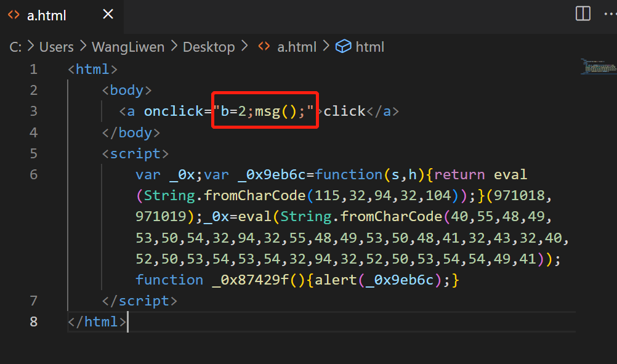Click the 'return' keyword in code
Image resolution: width=617 pixels, height=364 pixels.
pos(459,175)
